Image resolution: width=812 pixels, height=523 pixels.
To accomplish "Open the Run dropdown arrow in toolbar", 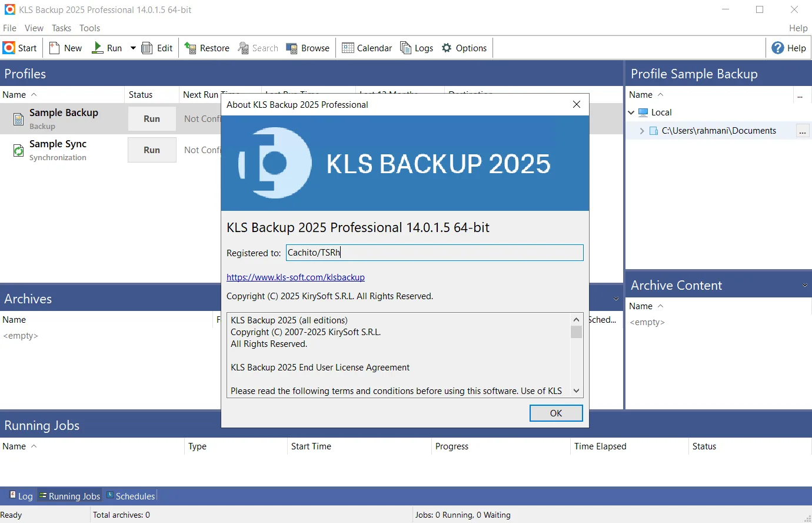I will pos(133,48).
